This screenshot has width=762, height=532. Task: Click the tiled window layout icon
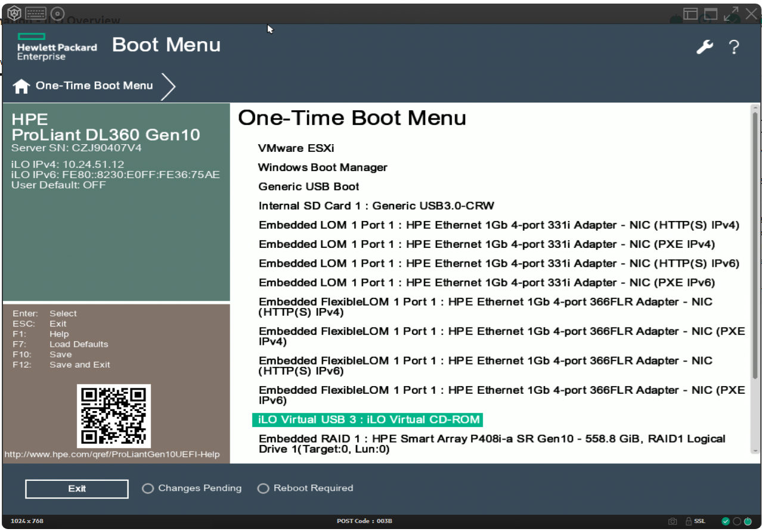pyautogui.click(x=690, y=14)
